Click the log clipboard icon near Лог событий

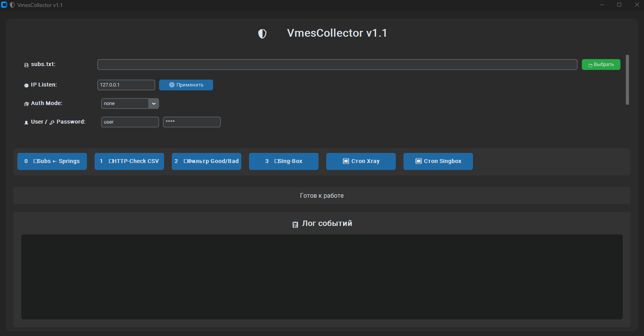[295, 224]
